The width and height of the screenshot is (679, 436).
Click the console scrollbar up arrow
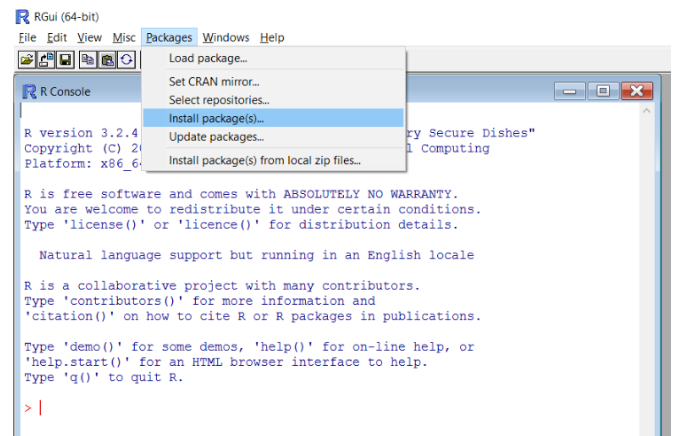[x=647, y=111]
